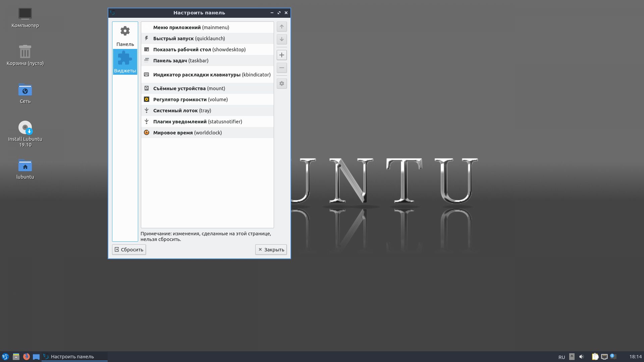Open Firefox from the taskbar quick launch
Image resolution: width=644 pixels, height=362 pixels.
[26, 357]
